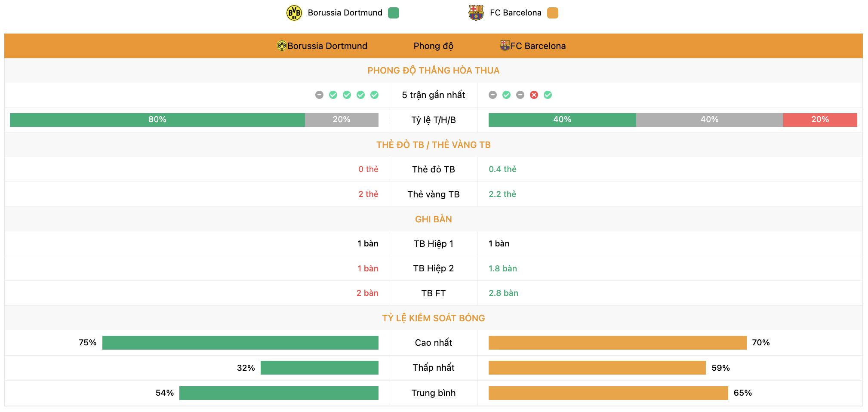Screen dimensions: 868x412
Task: Click the 'Borussia Dortmund' legend label
Action: 345,13
